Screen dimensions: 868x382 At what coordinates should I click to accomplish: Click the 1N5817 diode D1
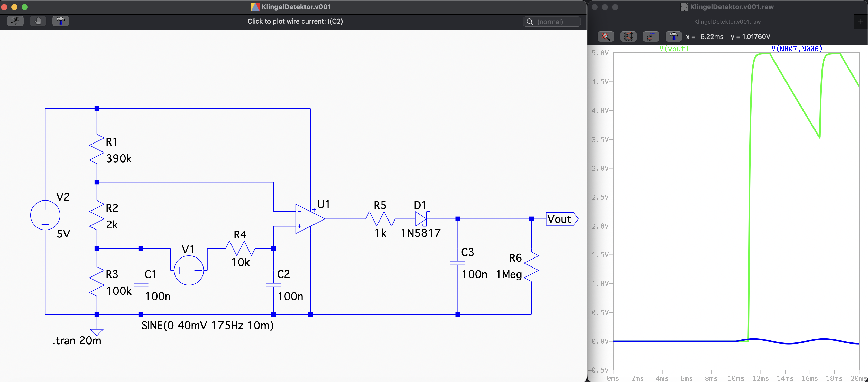click(421, 219)
